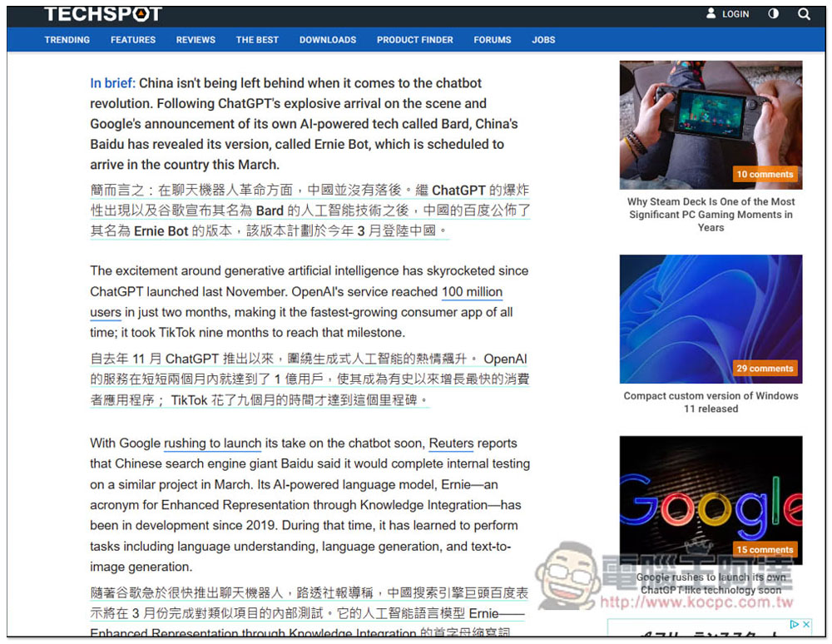Read 'Why Steam Deck Is One of the Most Significant' article
This screenshot has height=644, width=832.
coord(711,215)
